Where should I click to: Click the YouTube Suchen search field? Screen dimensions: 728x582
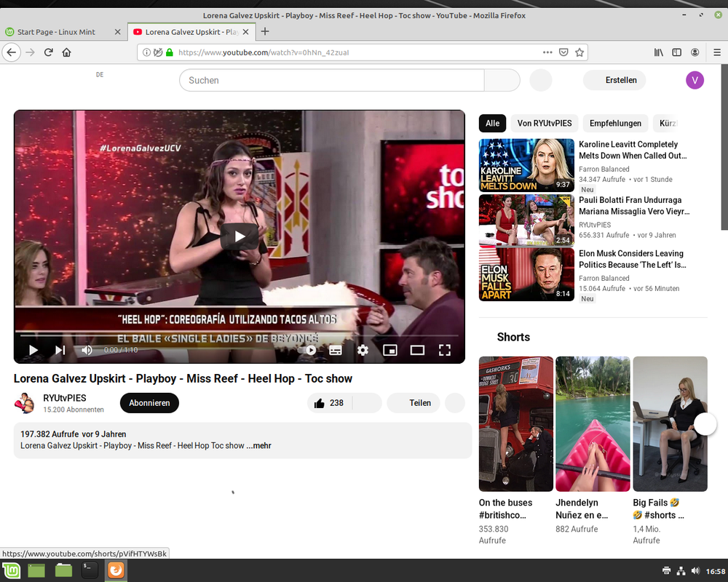click(x=332, y=80)
